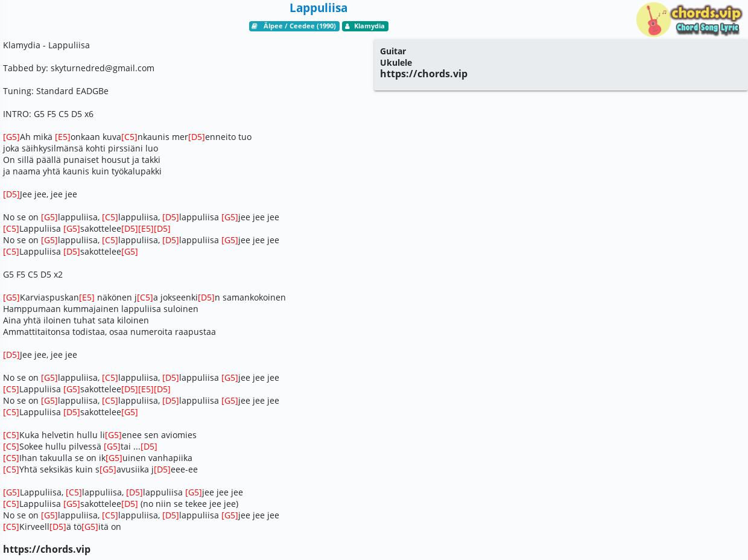
Task: Click the G5 chord before 'enee sen aviomies'
Action: (x=113, y=435)
